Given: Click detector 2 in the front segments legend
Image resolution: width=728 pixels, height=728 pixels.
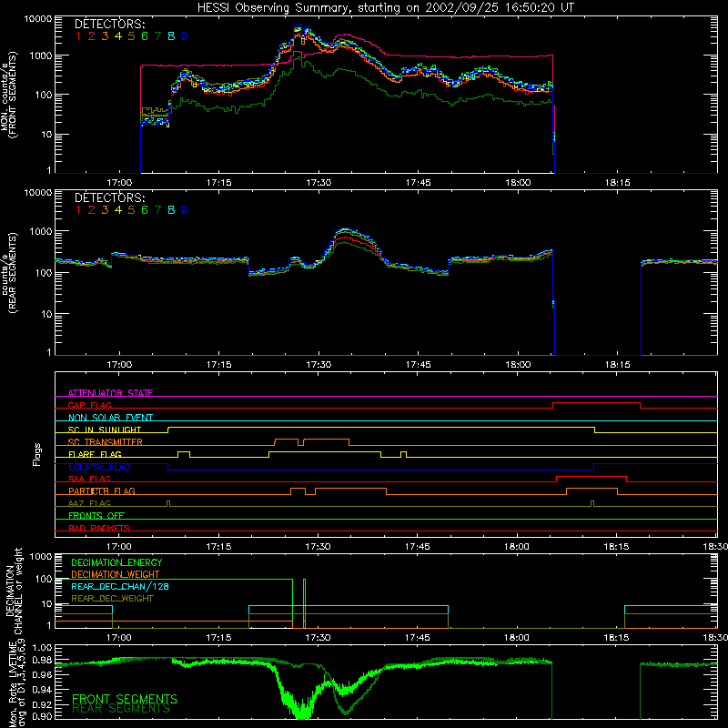Looking at the screenshot, I should coord(92,36).
